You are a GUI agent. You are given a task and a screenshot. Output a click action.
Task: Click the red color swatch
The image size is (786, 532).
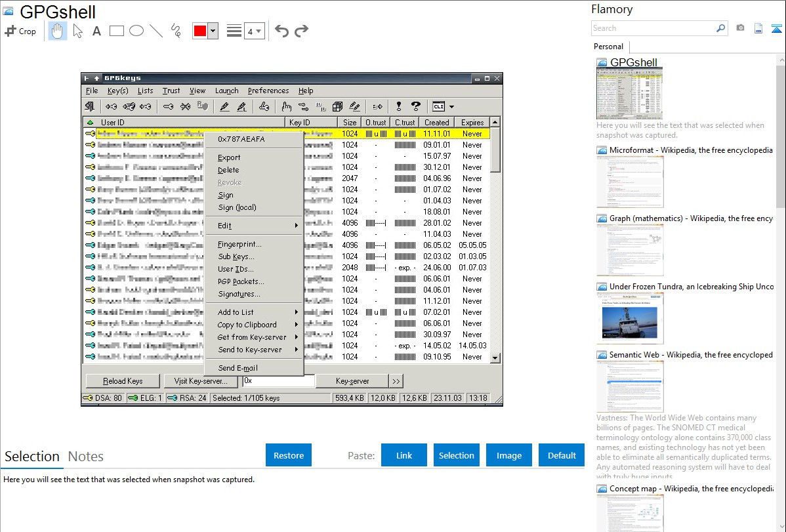200,31
